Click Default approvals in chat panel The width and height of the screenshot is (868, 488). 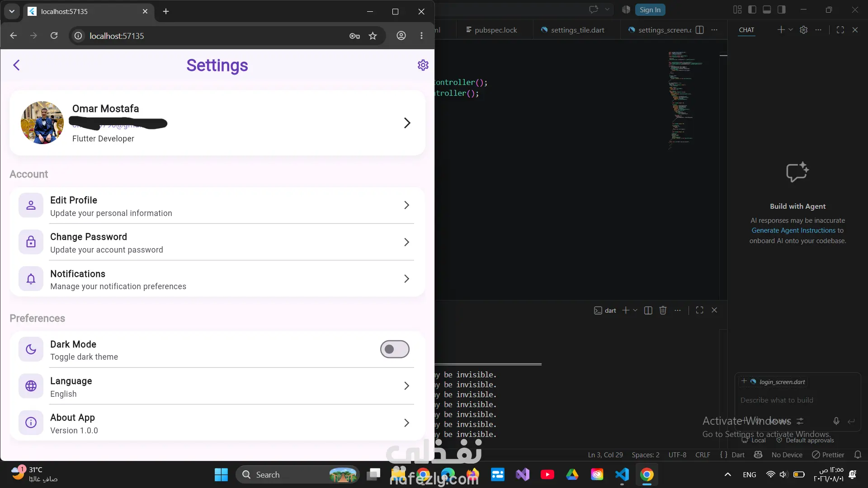tap(805, 440)
